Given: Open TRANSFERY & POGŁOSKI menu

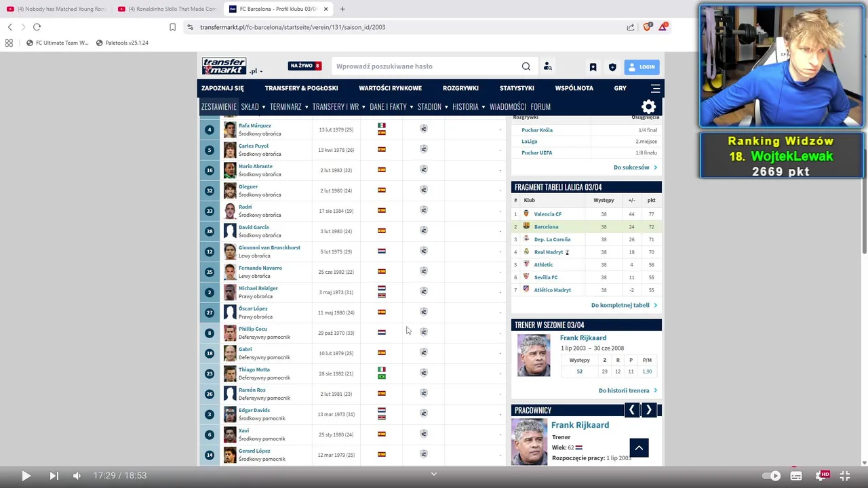Looking at the screenshot, I should coord(301,88).
